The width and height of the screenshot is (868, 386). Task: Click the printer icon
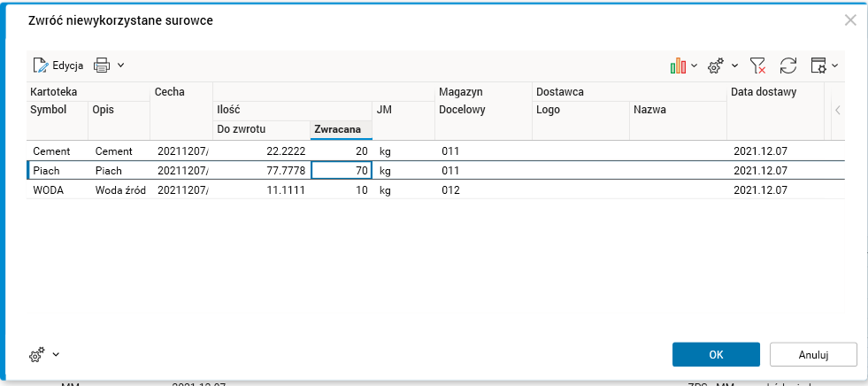103,65
